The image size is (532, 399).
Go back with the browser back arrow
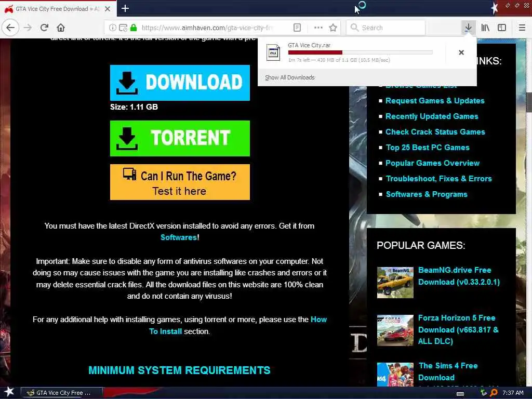pos(10,28)
